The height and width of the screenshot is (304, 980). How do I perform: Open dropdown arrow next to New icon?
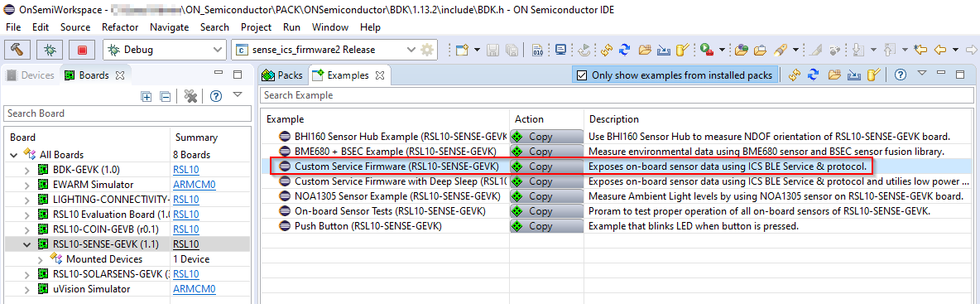[x=477, y=50]
